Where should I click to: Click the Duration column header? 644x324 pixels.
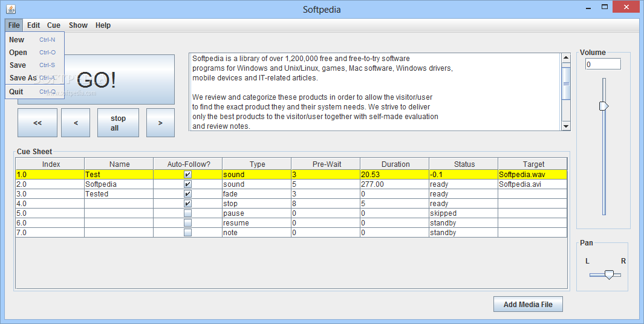tap(395, 164)
